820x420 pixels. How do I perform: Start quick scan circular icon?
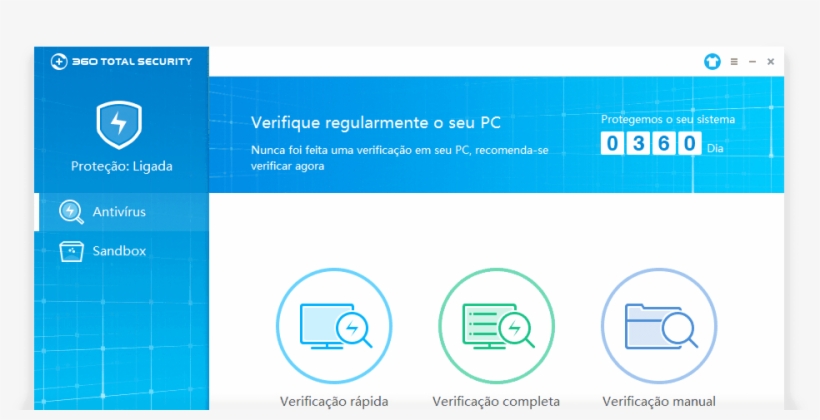coord(334,326)
